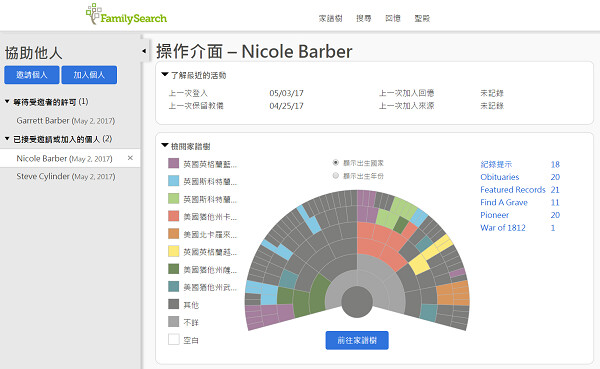Click the center circle of the fan chart
The height and width of the screenshot is (369, 600).
357,302
